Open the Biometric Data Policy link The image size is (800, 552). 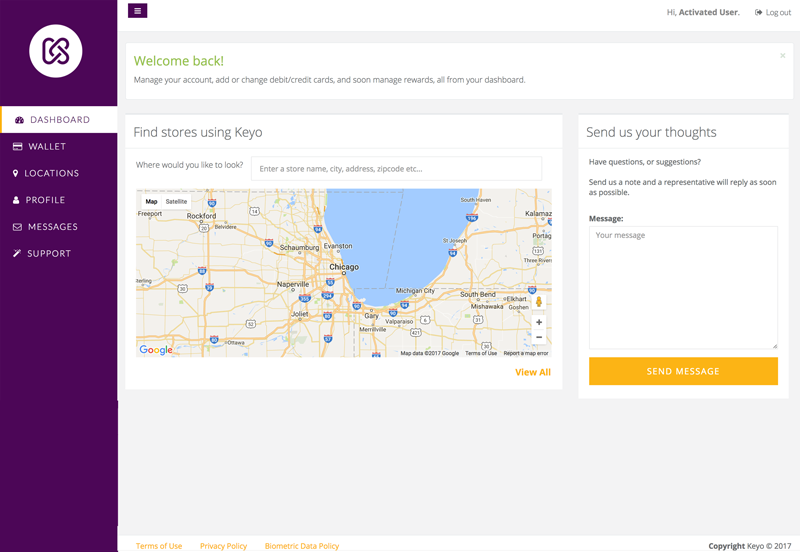[x=302, y=546]
